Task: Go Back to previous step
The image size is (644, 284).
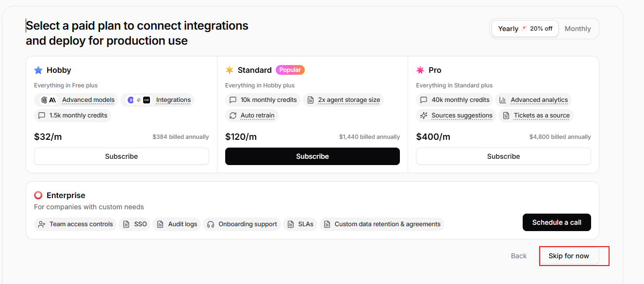Action: click(x=518, y=256)
